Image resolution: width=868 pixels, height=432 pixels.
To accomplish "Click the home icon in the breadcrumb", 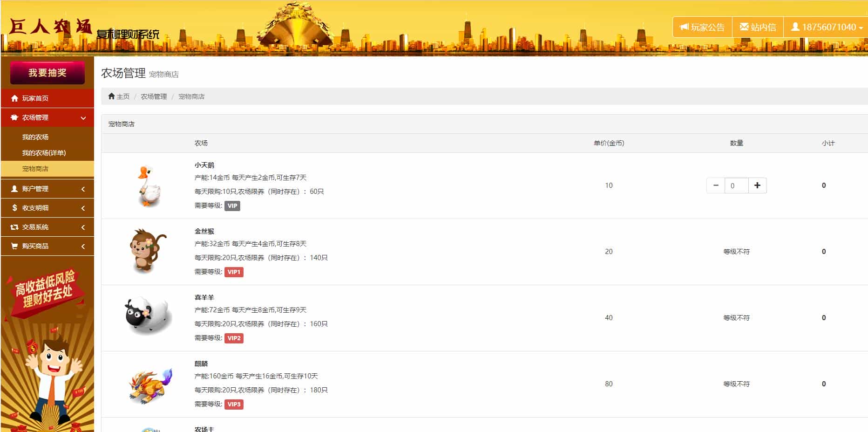I will tap(111, 96).
